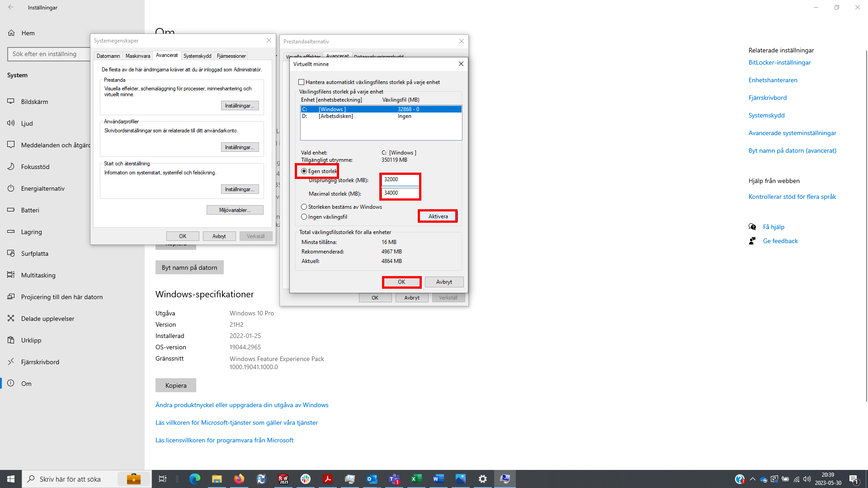This screenshot has height=488, width=868.
Task: Open Firefox from the taskbar
Action: point(239,479)
